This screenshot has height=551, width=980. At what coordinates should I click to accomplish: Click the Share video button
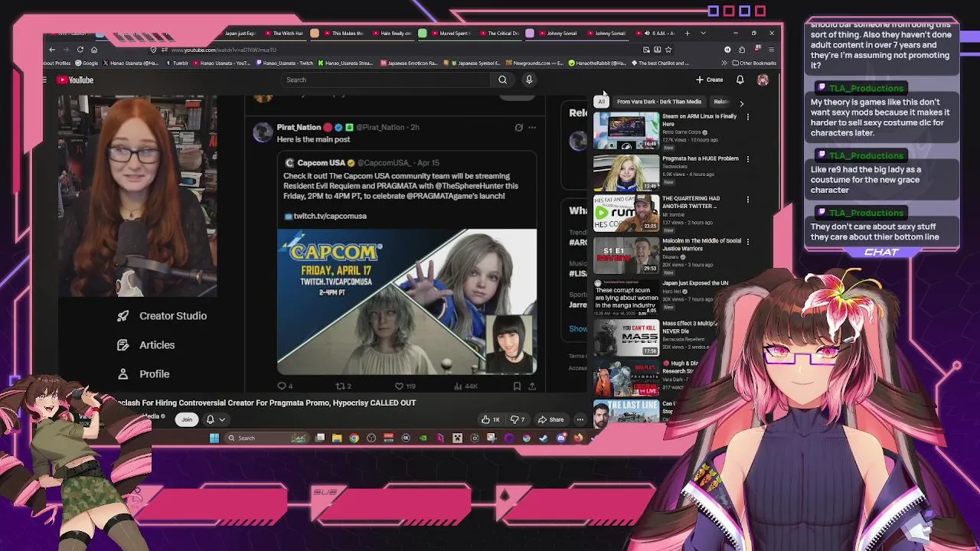[x=550, y=419]
